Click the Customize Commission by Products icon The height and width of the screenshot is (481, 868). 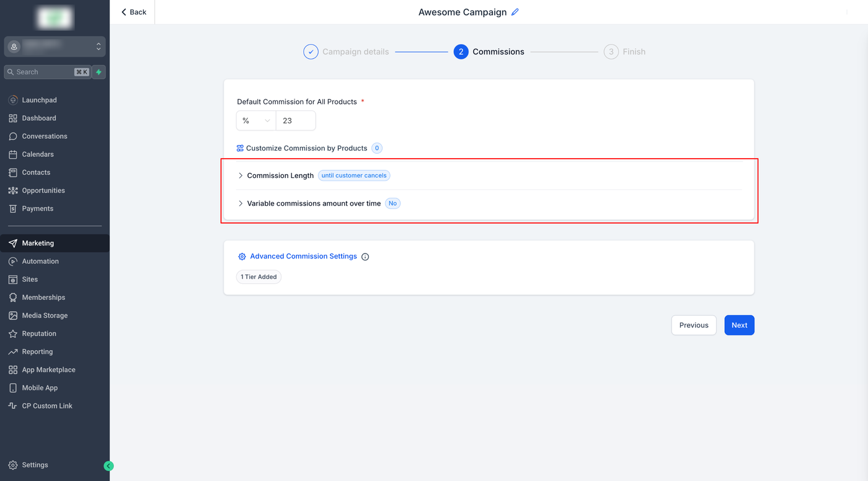[240, 148]
